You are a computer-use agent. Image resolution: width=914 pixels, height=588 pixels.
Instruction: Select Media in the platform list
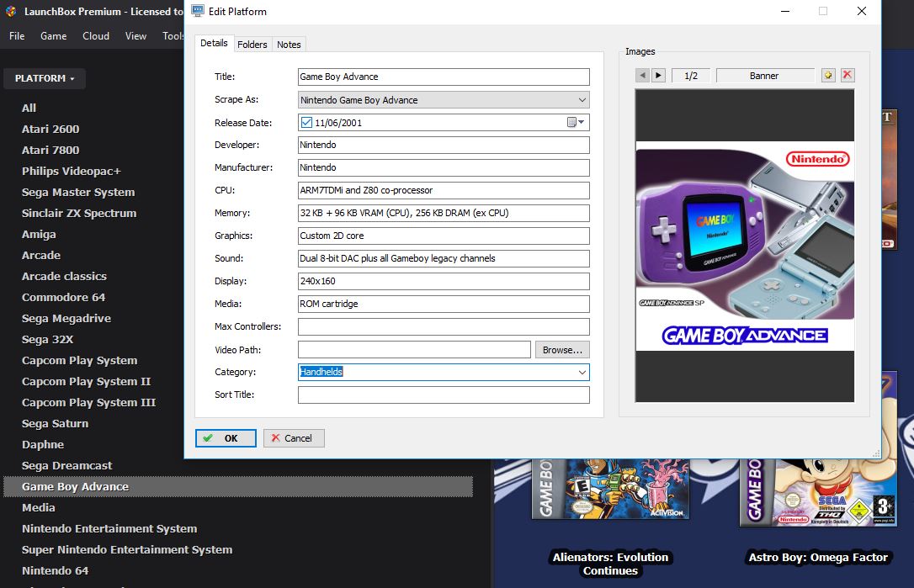click(x=39, y=507)
